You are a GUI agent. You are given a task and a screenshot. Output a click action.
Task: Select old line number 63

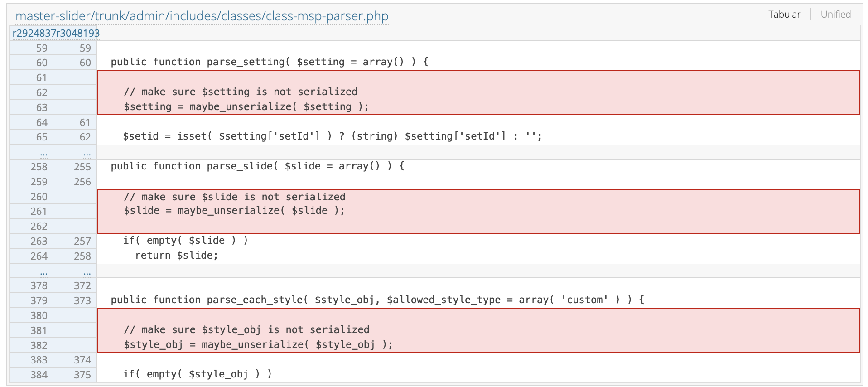click(42, 107)
